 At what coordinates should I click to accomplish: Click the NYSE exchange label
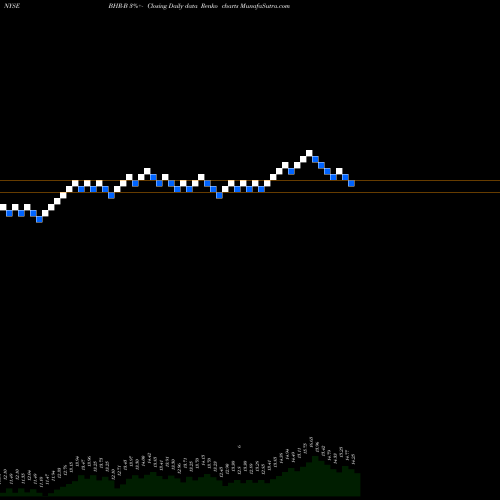pos(12,6)
